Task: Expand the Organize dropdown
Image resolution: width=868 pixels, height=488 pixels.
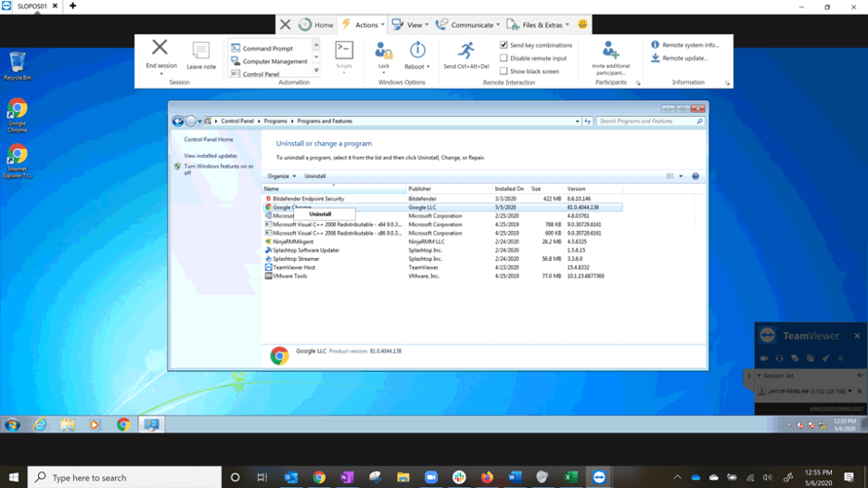Action: coord(281,176)
